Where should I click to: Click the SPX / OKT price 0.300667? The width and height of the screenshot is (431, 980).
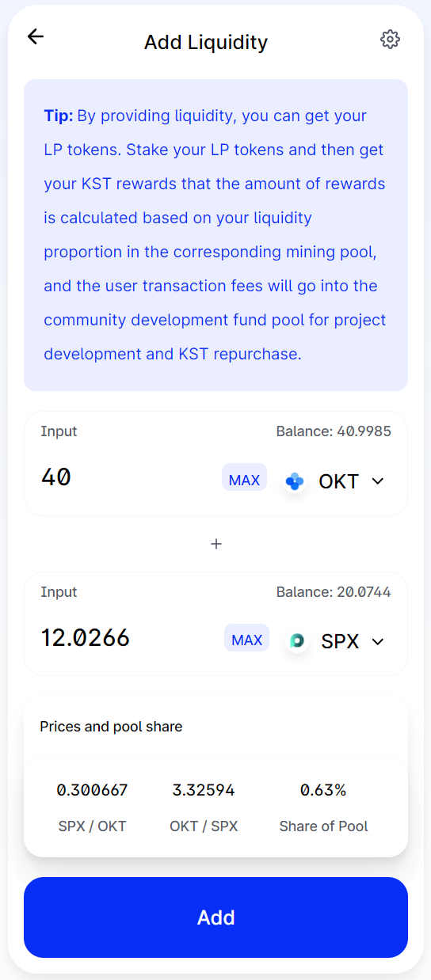pos(92,790)
